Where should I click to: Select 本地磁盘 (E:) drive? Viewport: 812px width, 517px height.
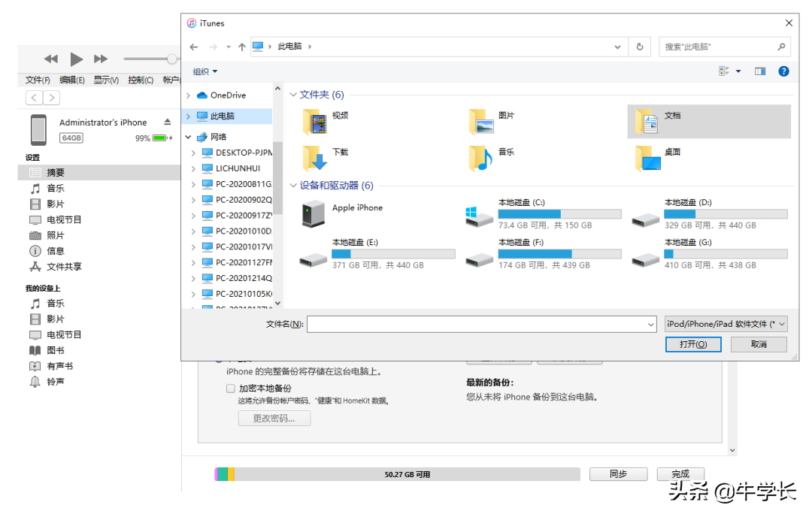(x=377, y=253)
